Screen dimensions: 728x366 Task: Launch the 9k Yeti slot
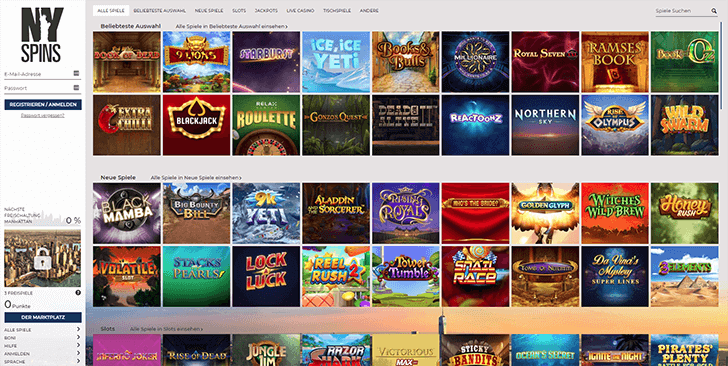click(x=266, y=213)
